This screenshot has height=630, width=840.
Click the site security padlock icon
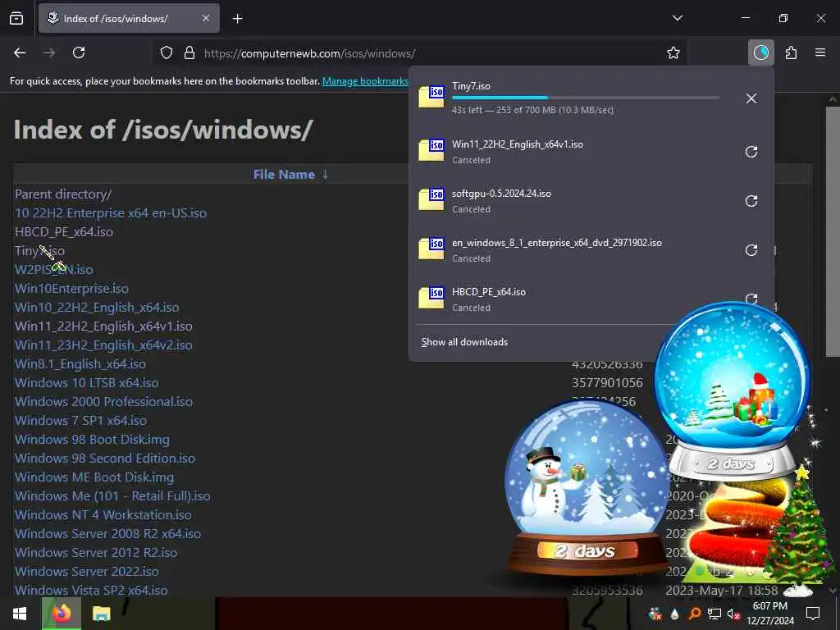click(x=189, y=53)
